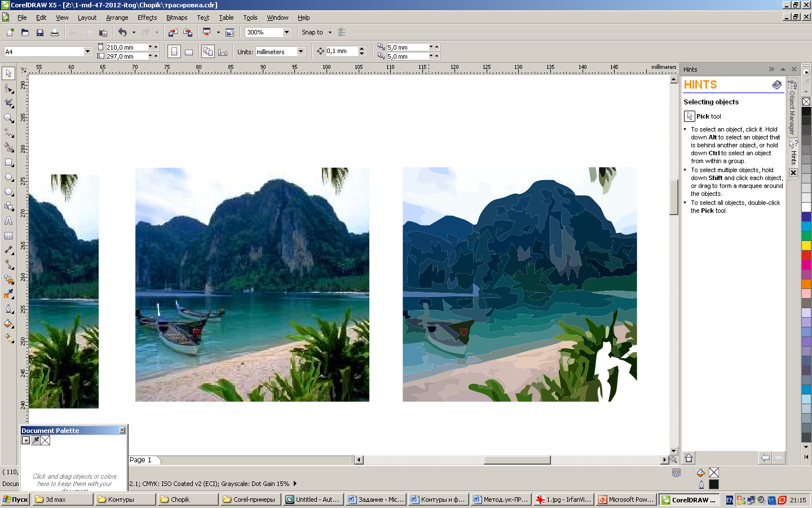Screen dimensions: 812x508
Task: Select the Ellipse tool
Action: (x=8, y=177)
